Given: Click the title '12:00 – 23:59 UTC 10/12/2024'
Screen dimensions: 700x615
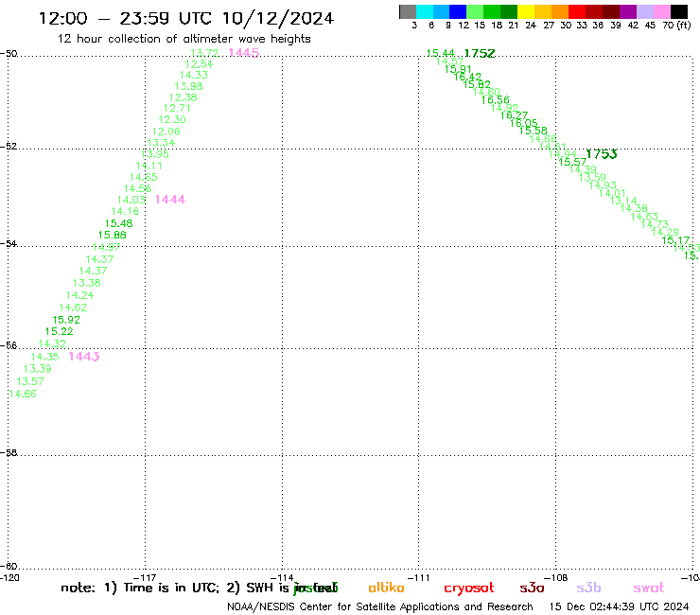Looking at the screenshot, I should coord(186,18).
